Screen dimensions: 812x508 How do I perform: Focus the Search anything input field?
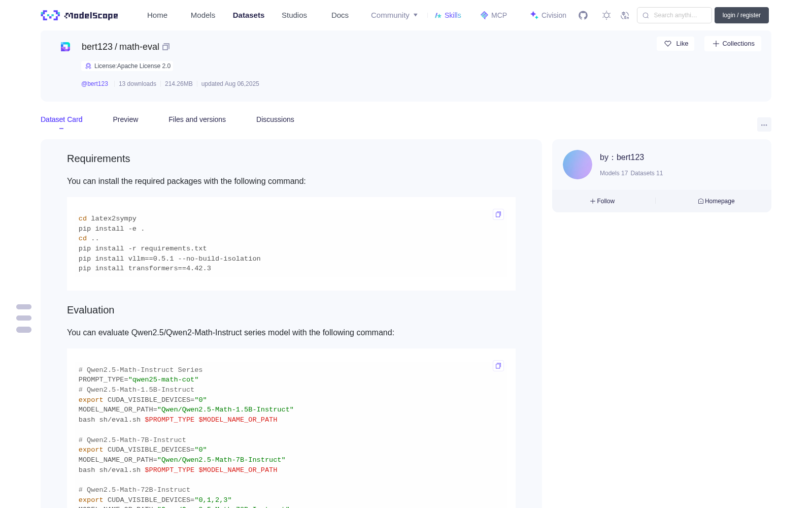click(674, 15)
